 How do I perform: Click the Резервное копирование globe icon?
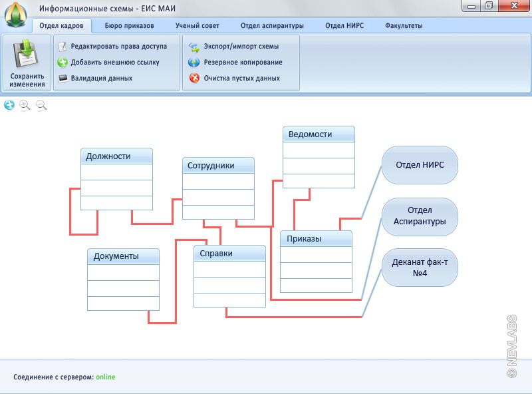coord(194,63)
